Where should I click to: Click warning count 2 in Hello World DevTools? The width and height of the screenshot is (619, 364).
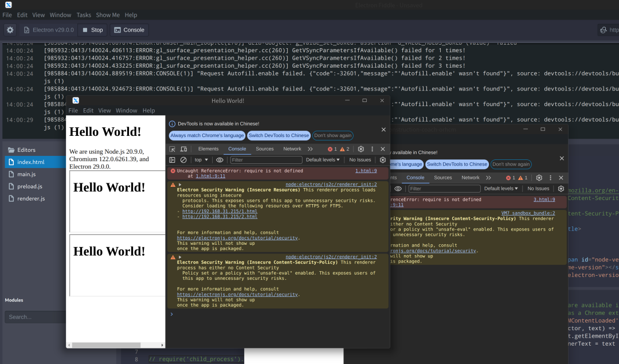[344, 149]
